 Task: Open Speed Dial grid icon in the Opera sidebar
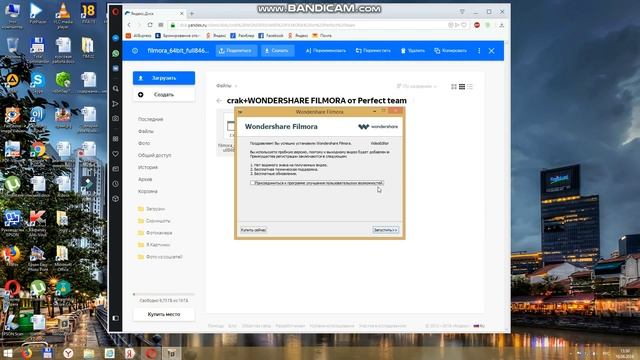[116, 139]
